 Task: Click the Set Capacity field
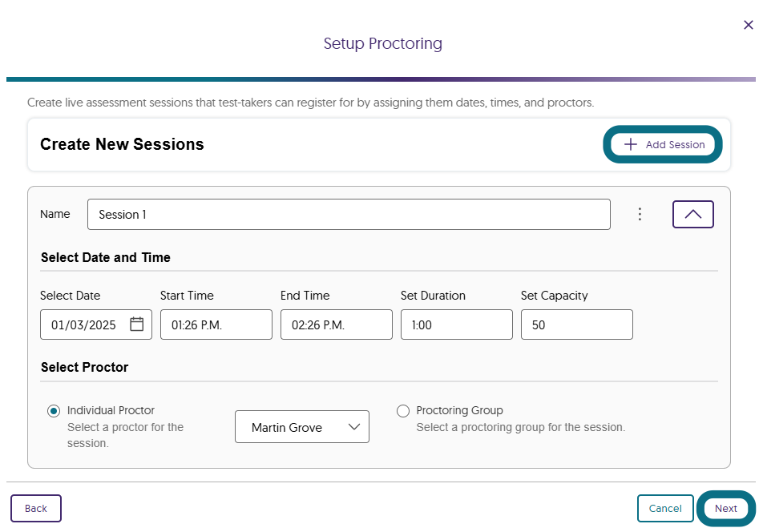(x=576, y=324)
